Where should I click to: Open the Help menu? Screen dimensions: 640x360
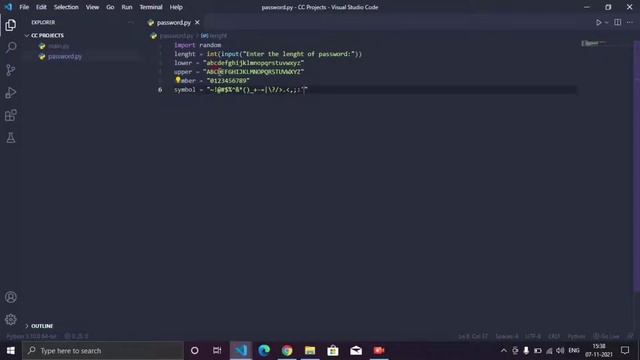click(x=176, y=7)
